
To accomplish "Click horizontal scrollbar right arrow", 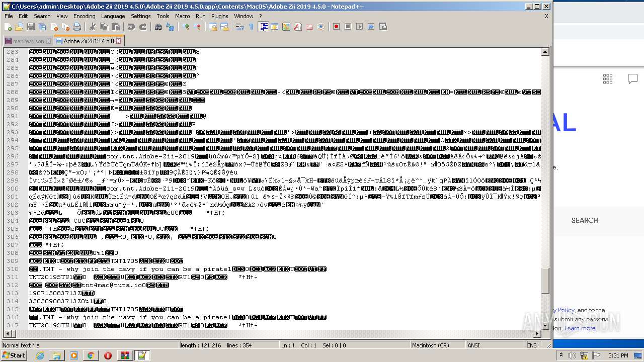I will pos(537,333).
